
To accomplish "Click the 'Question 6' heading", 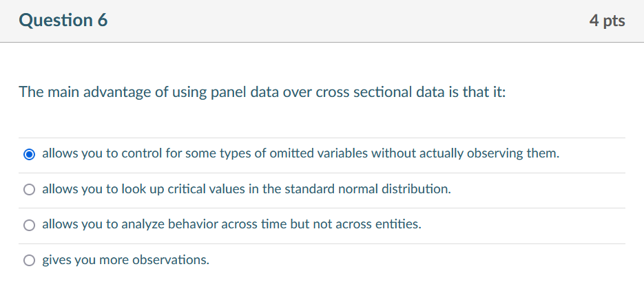I will point(63,21).
